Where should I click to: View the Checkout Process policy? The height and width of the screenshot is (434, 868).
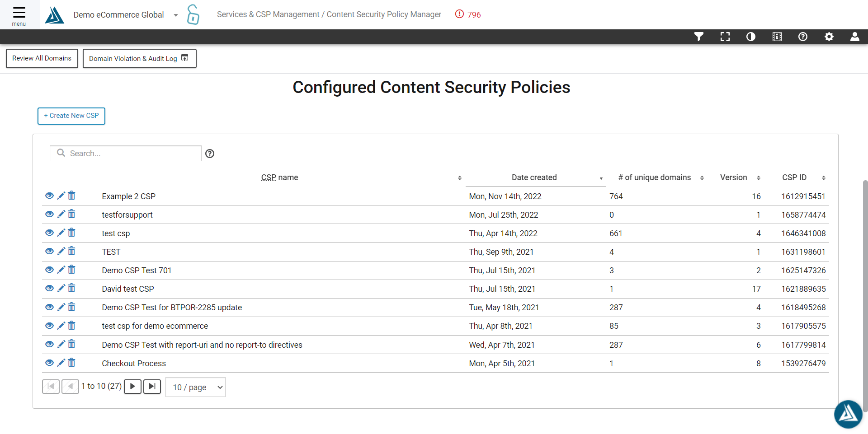pyautogui.click(x=50, y=363)
